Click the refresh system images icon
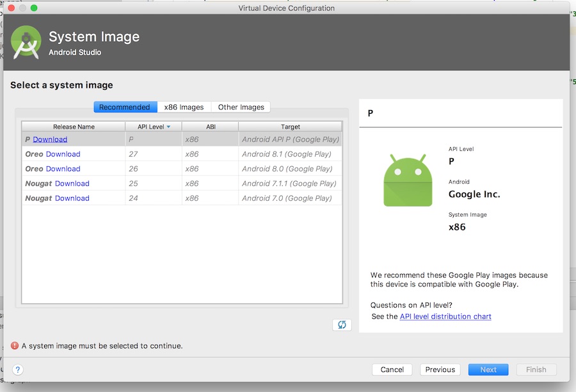Image resolution: width=576 pixels, height=392 pixels. [342, 325]
